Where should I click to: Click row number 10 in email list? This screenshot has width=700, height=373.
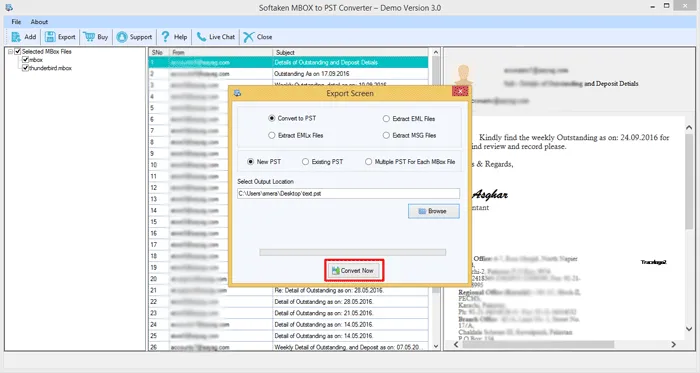(154, 165)
